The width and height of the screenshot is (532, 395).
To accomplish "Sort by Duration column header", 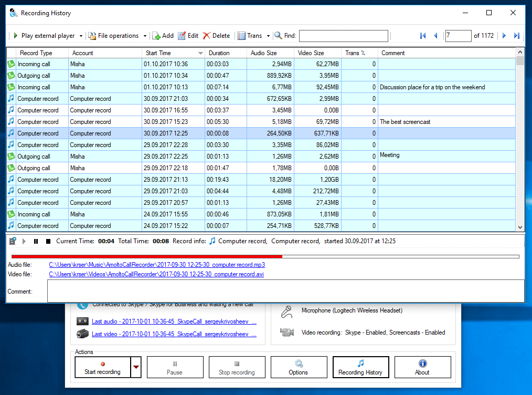I will 226,53.
